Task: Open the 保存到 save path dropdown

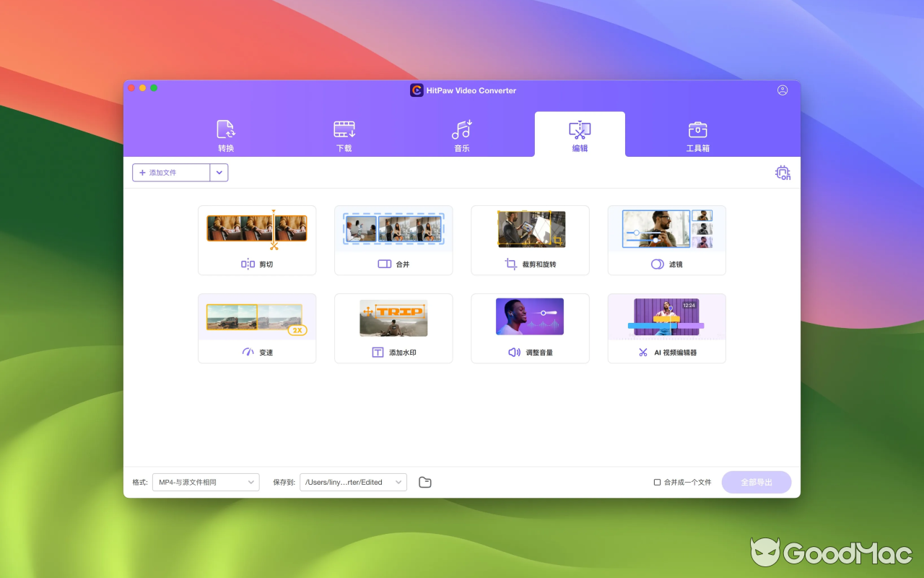Action: point(353,481)
